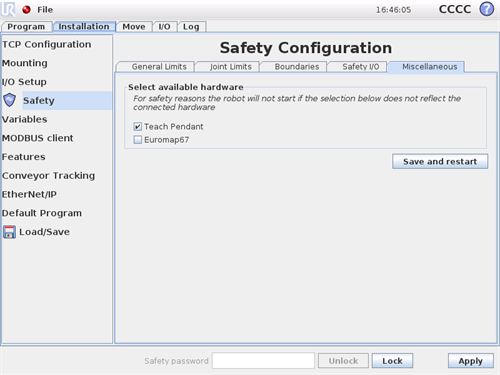500x375 pixels.
Task: Focus the Safety password field
Action: click(x=263, y=361)
